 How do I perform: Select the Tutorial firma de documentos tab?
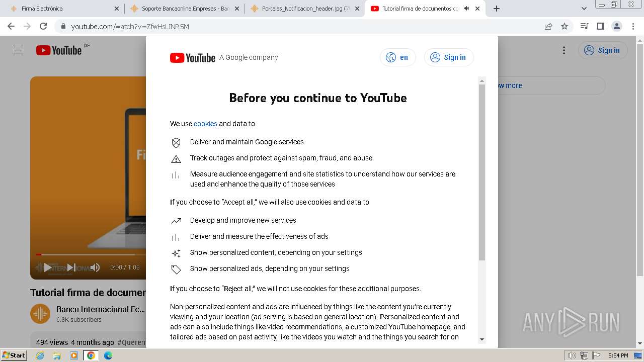pyautogui.click(x=425, y=9)
